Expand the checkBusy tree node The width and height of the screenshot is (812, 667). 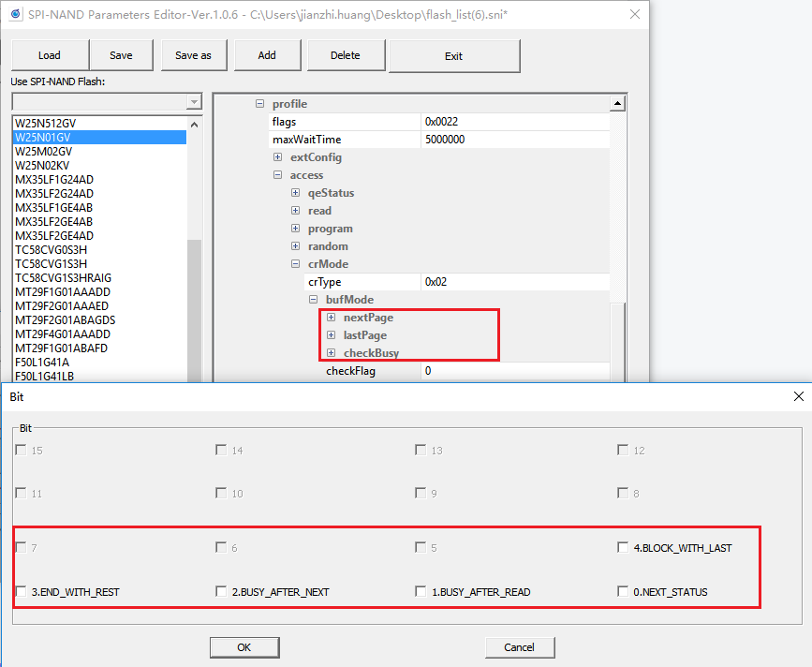[332, 353]
